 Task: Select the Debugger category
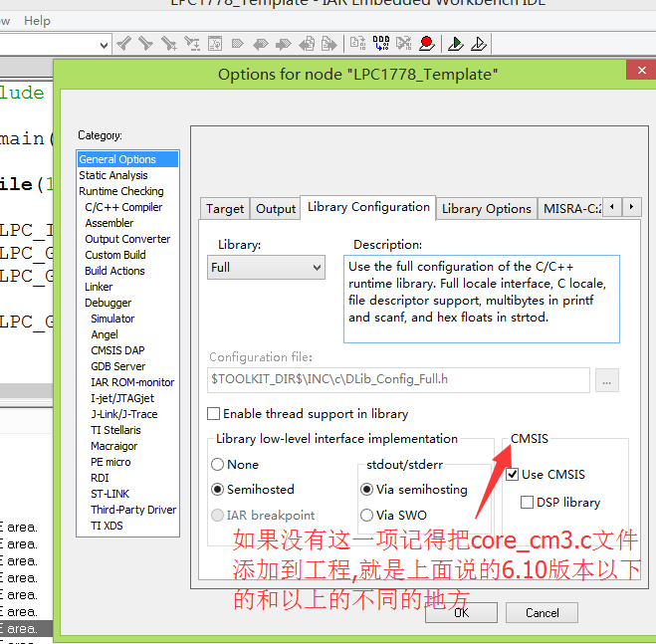coord(128,303)
